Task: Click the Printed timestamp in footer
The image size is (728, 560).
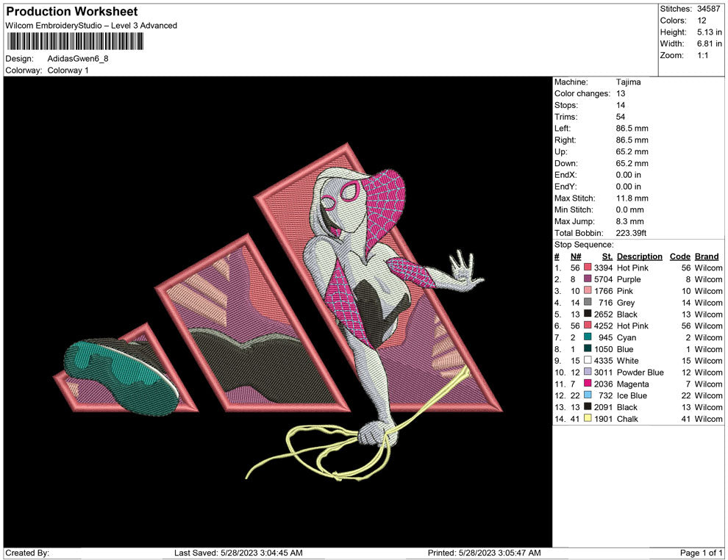Action: coord(485,553)
